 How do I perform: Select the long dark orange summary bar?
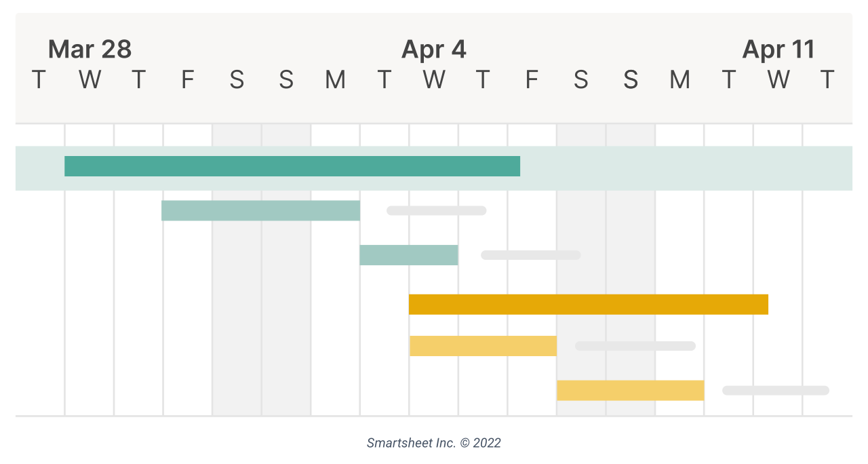point(588,305)
